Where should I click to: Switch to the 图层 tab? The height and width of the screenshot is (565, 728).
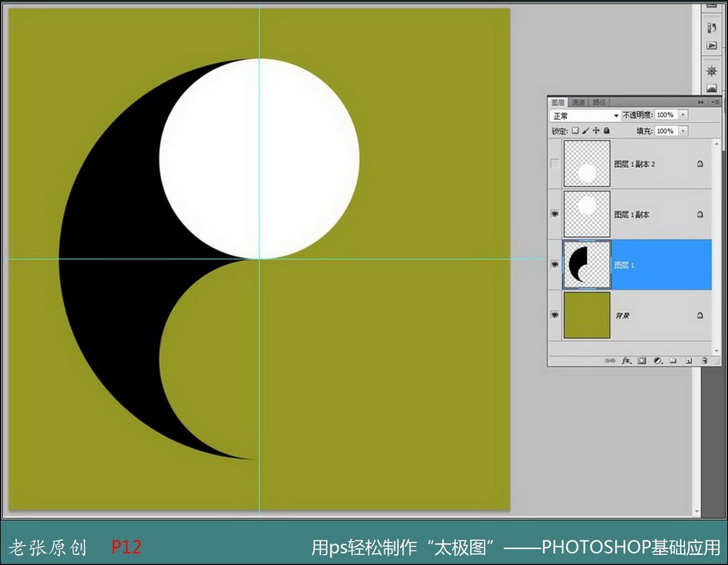click(558, 102)
